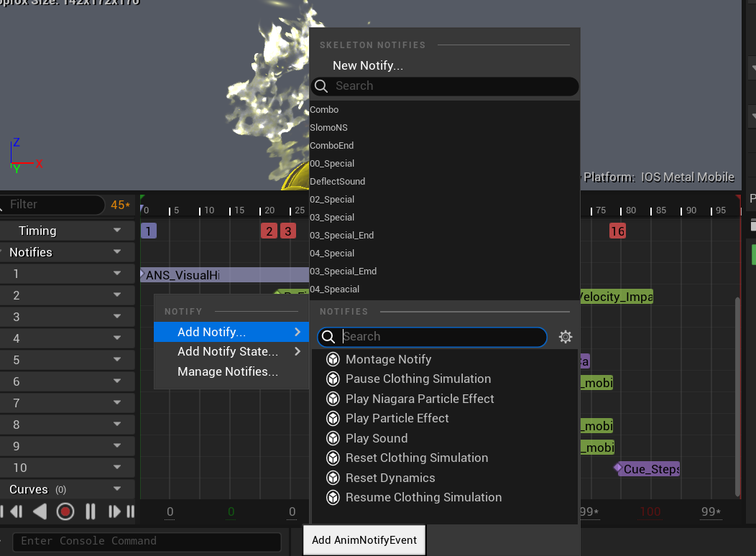Click the Play Sound notify icon
The height and width of the screenshot is (556, 756).
pos(333,437)
